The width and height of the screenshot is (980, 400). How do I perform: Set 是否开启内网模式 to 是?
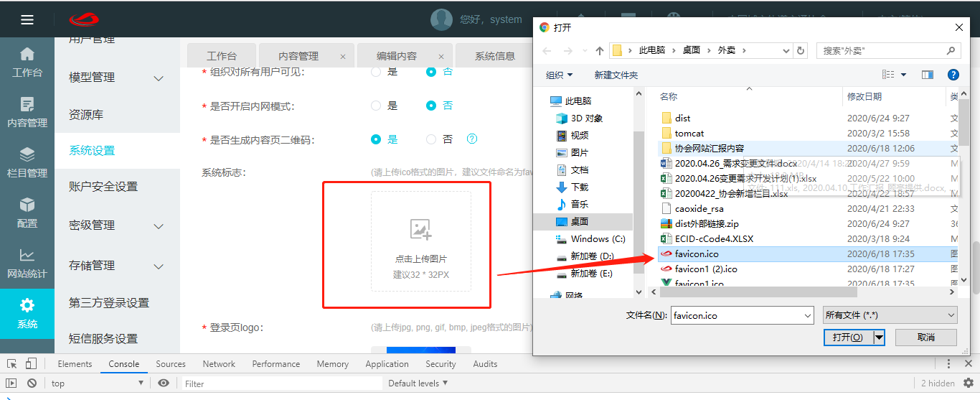pyautogui.click(x=376, y=106)
